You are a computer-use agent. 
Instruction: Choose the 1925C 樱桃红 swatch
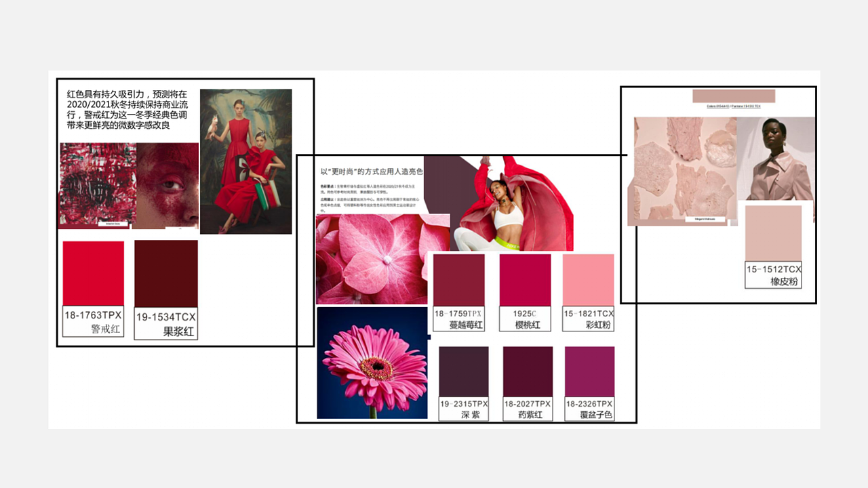point(525,280)
